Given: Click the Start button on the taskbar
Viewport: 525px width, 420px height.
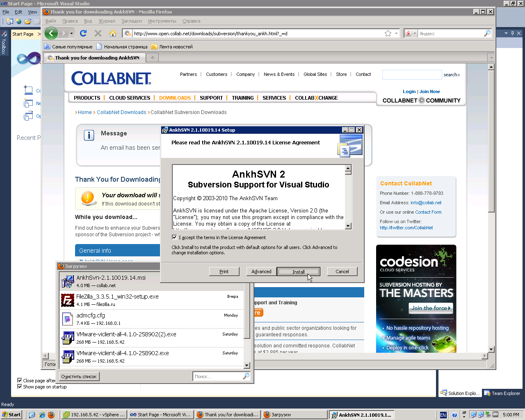Looking at the screenshot, I should coord(11,415).
